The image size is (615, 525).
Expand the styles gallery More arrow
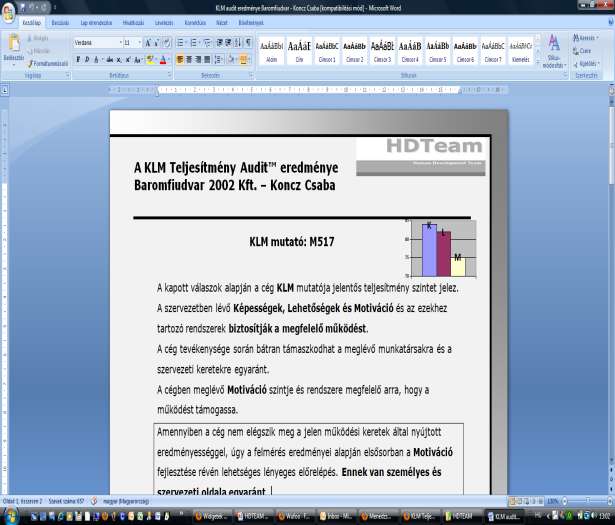(x=537, y=62)
